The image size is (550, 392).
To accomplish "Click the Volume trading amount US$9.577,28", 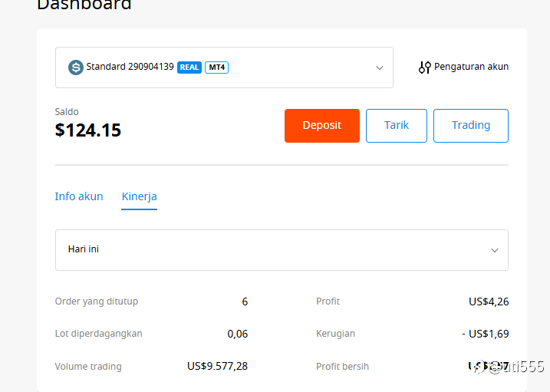I will [x=217, y=366].
